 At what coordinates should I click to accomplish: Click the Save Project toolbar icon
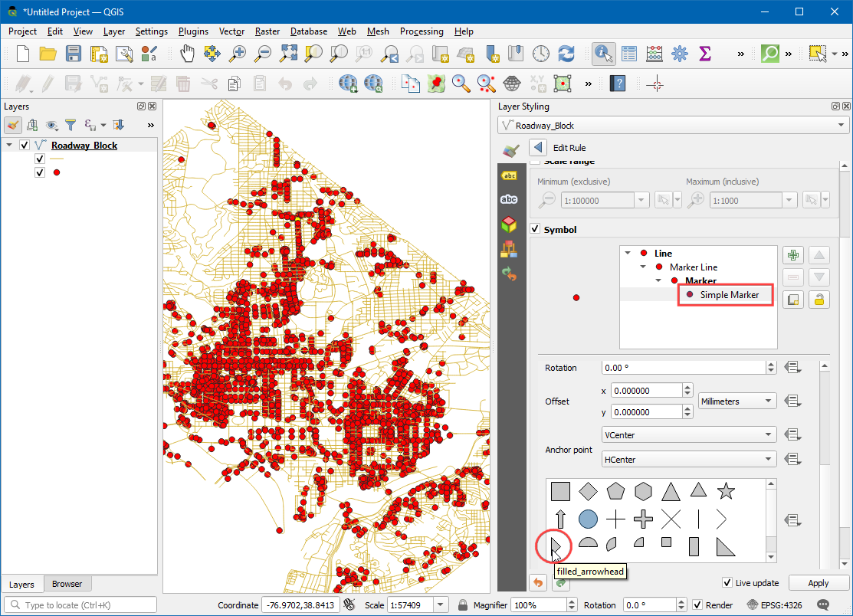click(x=74, y=54)
